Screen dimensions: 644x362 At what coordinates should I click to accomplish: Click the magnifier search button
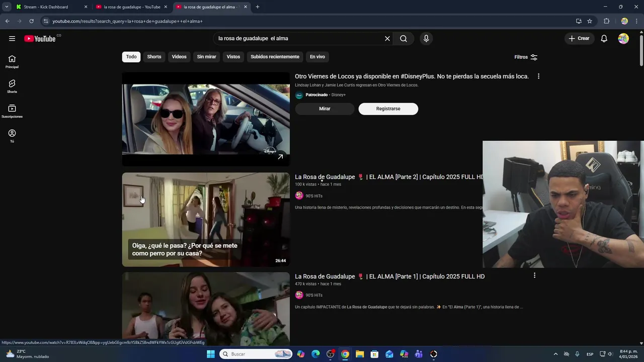click(404, 39)
